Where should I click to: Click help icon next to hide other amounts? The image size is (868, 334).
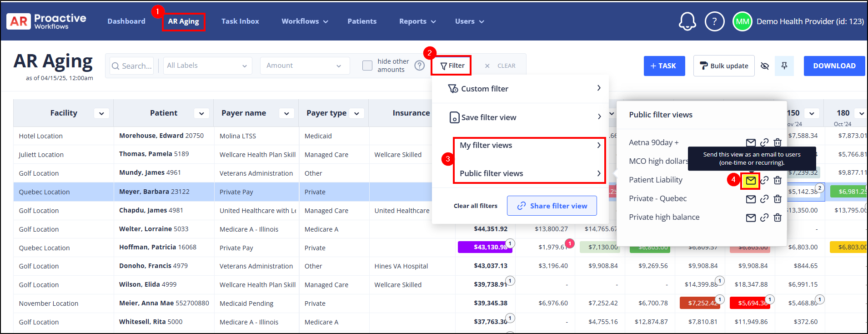pyautogui.click(x=419, y=66)
